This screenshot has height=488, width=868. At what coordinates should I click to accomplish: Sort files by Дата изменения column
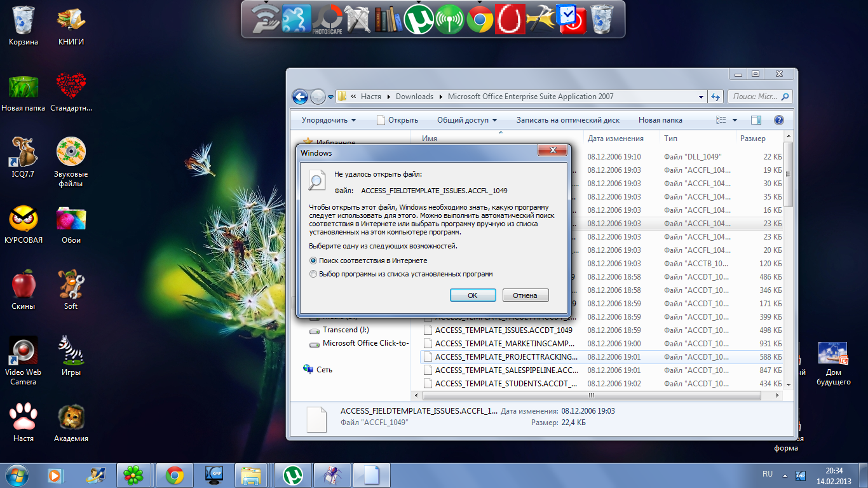[x=621, y=139]
